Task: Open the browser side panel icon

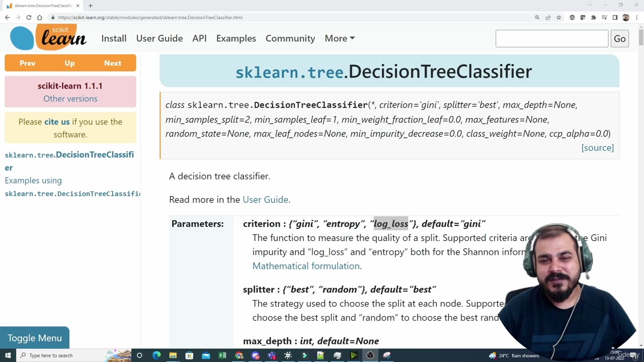Action: click(615, 17)
